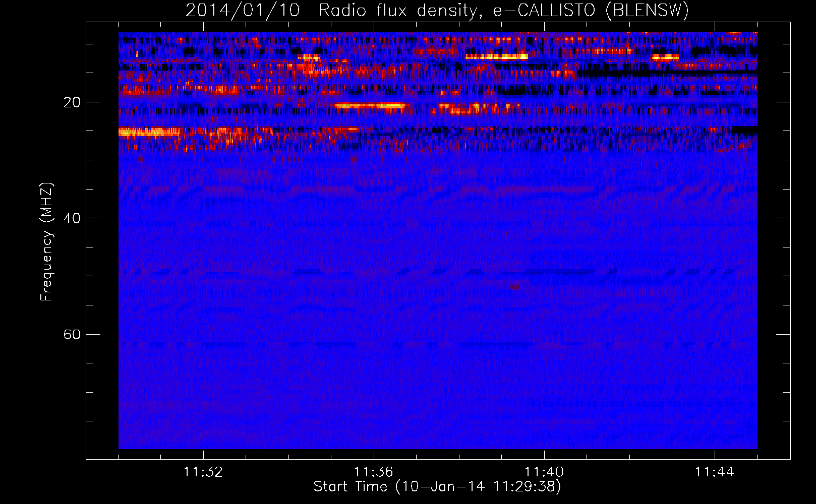This screenshot has width=816, height=504.
Task: Click the 11:36 time tick label
Action: 374,472
